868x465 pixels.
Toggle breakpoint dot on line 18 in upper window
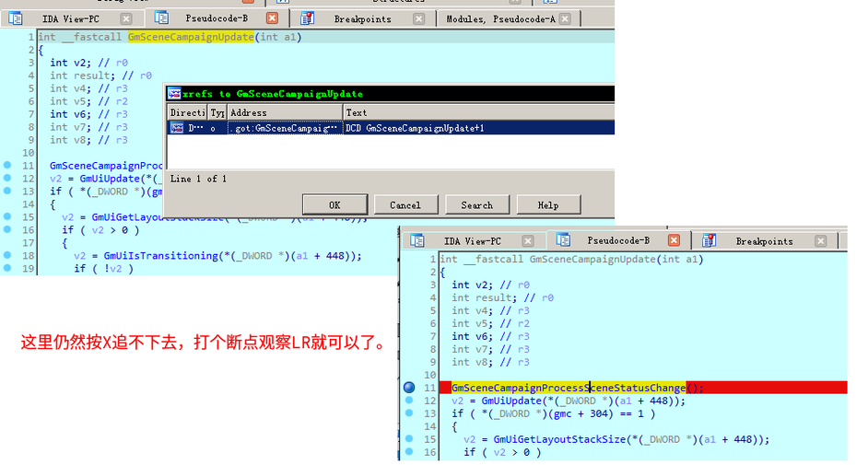pos(7,255)
